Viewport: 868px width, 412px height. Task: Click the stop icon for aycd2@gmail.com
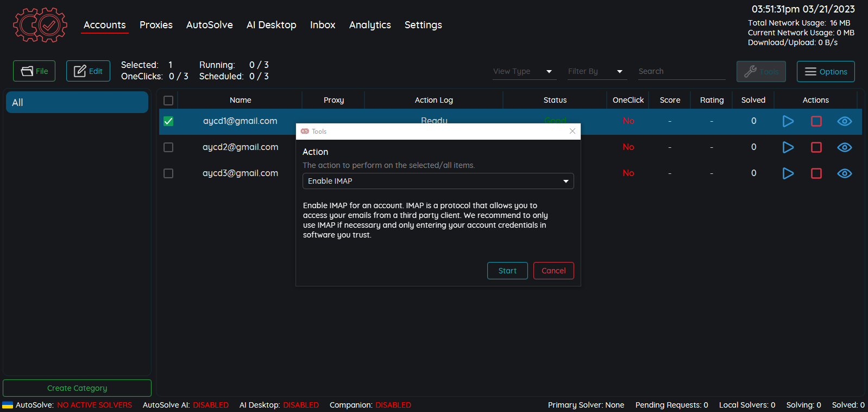tap(816, 147)
